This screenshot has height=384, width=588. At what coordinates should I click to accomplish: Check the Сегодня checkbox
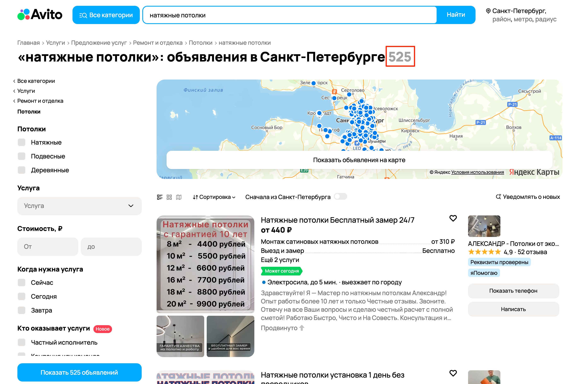(x=22, y=296)
